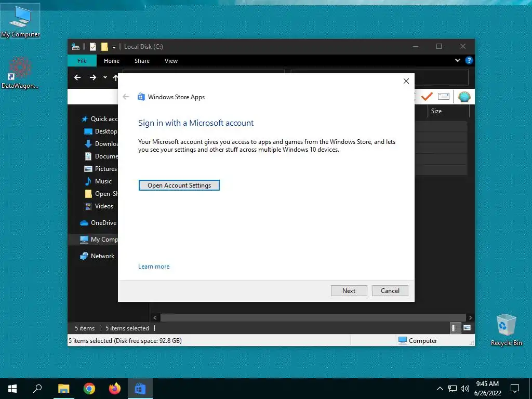Image resolution: width=532 pixels, height=399 pixels.
Task: Click the scroll left arrow in Explorer
Action: tap(155, 318)
